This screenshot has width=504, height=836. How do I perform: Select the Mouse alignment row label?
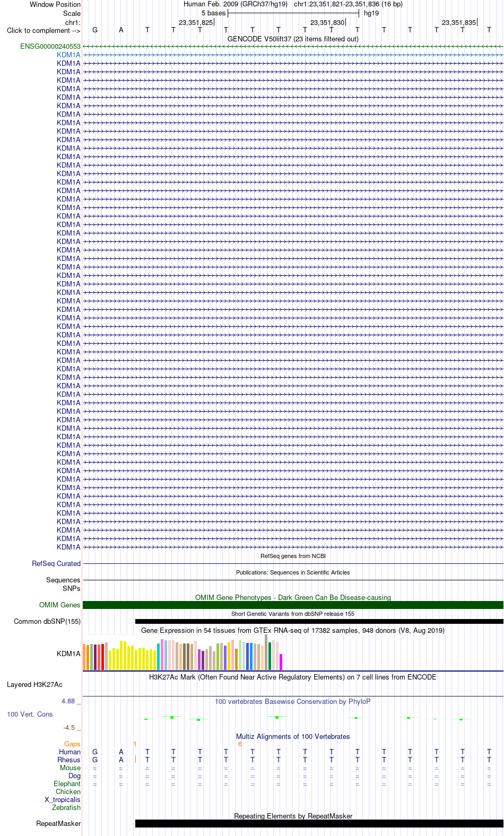click(70, 768)
